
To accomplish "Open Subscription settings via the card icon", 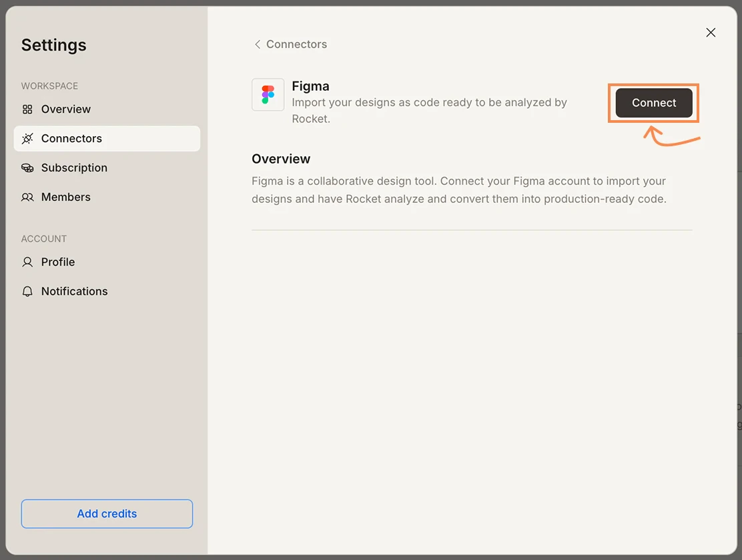I will (x=27, y=168).
